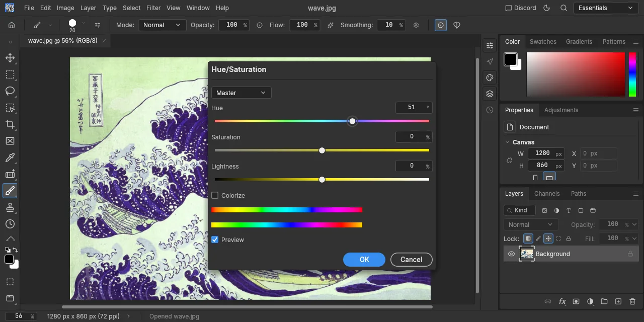The width and height of the screenshot is (644, 322).
Task: Open the Filter menu
Action: pyautogui.click(x=153, y=8)
